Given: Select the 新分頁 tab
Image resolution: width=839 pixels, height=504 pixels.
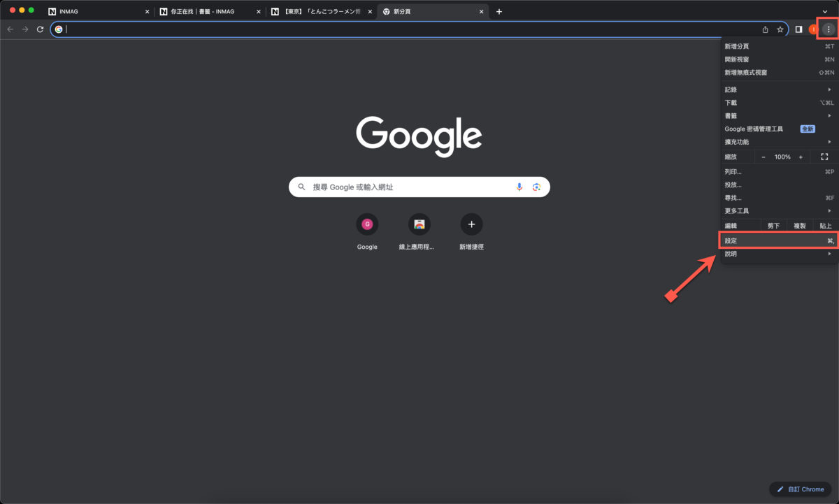Looking at the screenshot, I should (432, 12).
